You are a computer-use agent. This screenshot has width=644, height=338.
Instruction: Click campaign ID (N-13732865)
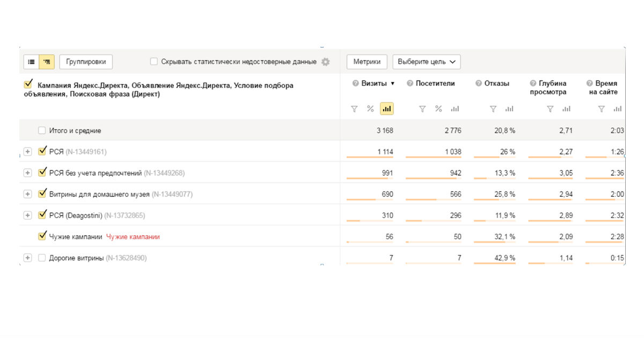(125, 215)
